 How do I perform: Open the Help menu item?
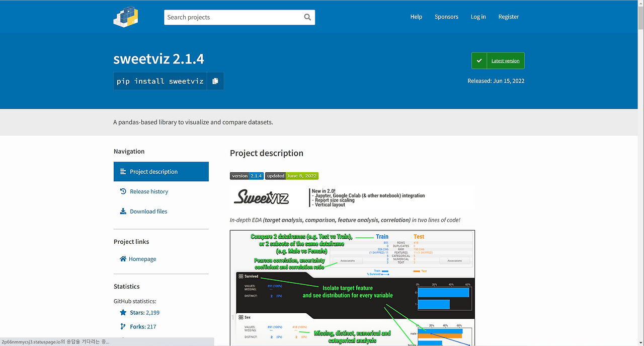[x=416, y=17]
